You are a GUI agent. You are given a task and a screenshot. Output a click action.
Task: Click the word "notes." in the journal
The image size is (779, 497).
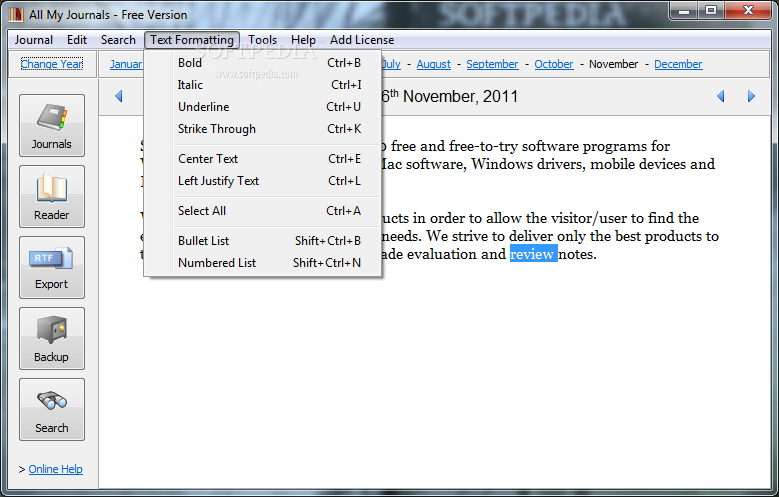[577, 254]
